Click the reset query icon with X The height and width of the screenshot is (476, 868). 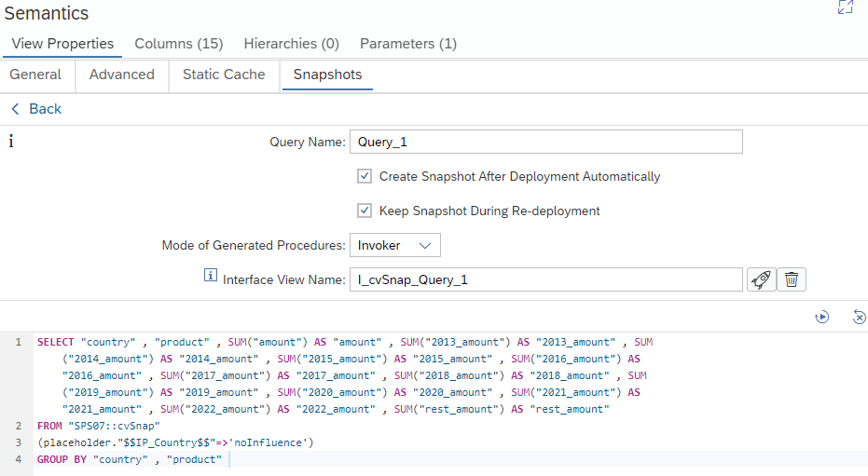point(859,318)
